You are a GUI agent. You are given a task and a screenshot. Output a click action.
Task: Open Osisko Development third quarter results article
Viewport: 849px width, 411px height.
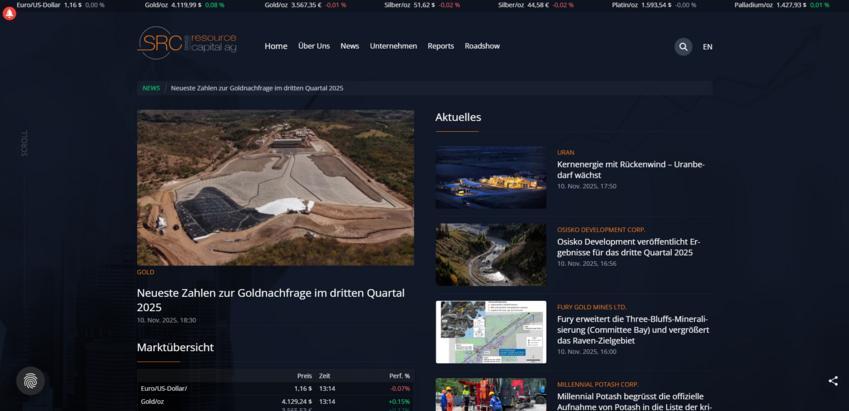click(x=628, y=247)
